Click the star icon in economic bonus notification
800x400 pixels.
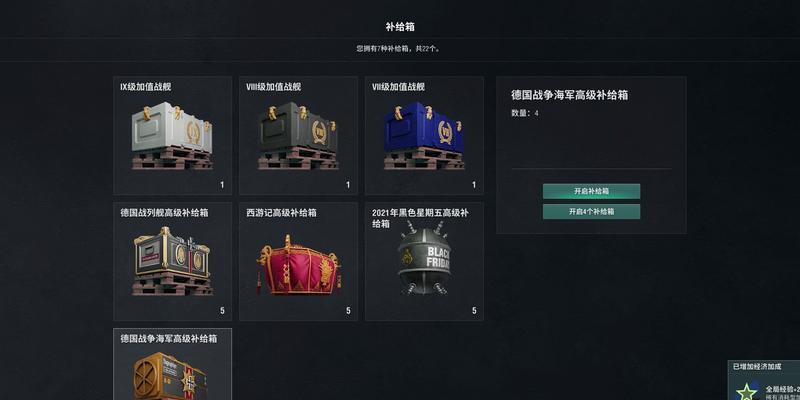tap(747, 391)
